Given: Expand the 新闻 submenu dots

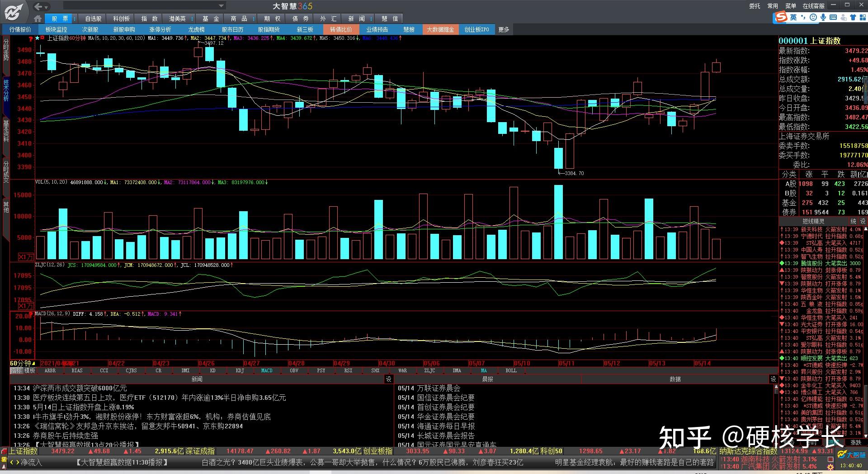Looking at the screenshot, I should pos(371,19).
